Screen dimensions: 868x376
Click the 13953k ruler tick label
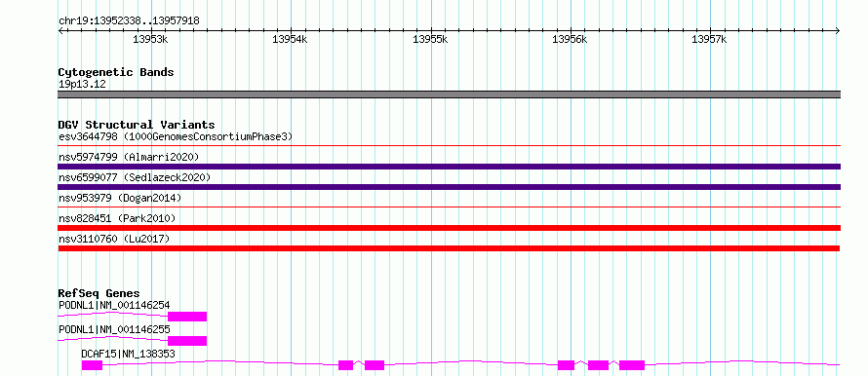click(150, 39)
